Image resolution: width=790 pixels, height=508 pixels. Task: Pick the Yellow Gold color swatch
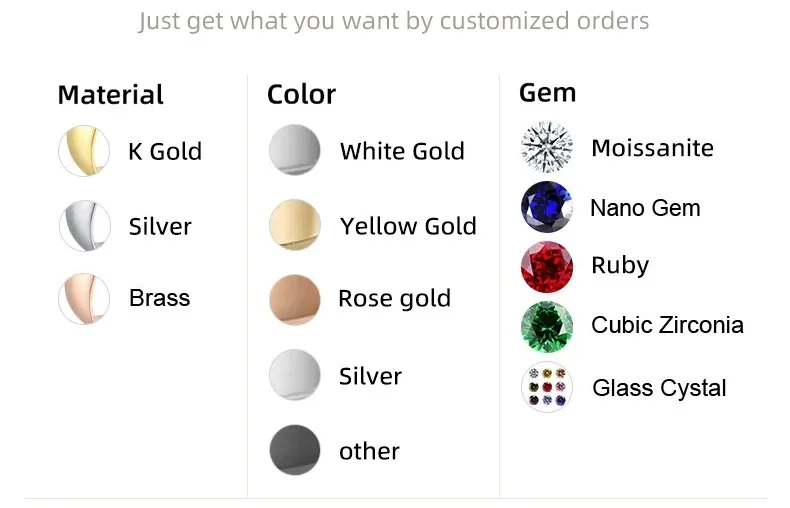[x=295, y=226]
